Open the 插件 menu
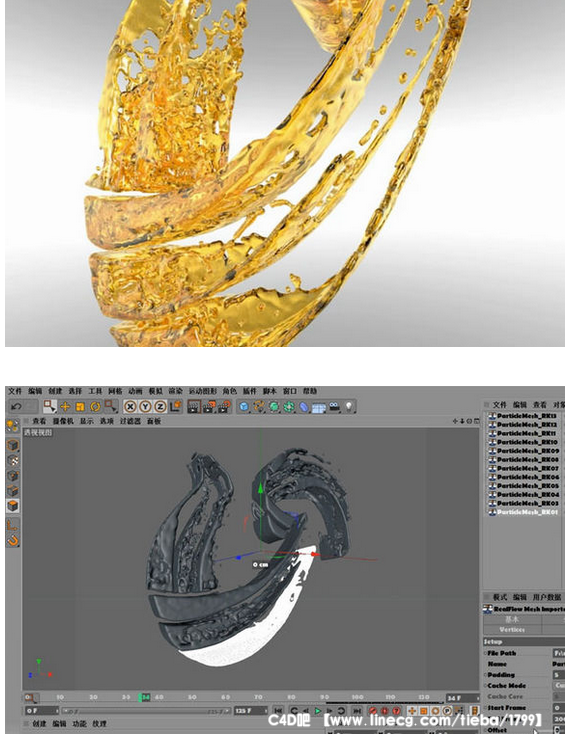 (249, 391)
